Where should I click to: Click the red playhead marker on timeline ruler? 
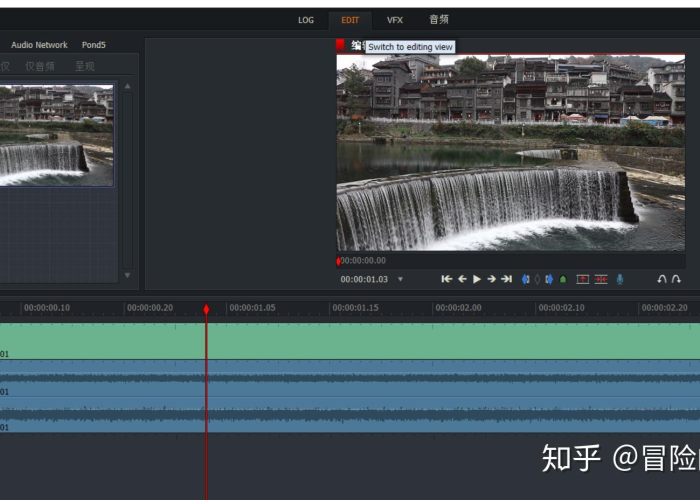click(x=206, y=309)
